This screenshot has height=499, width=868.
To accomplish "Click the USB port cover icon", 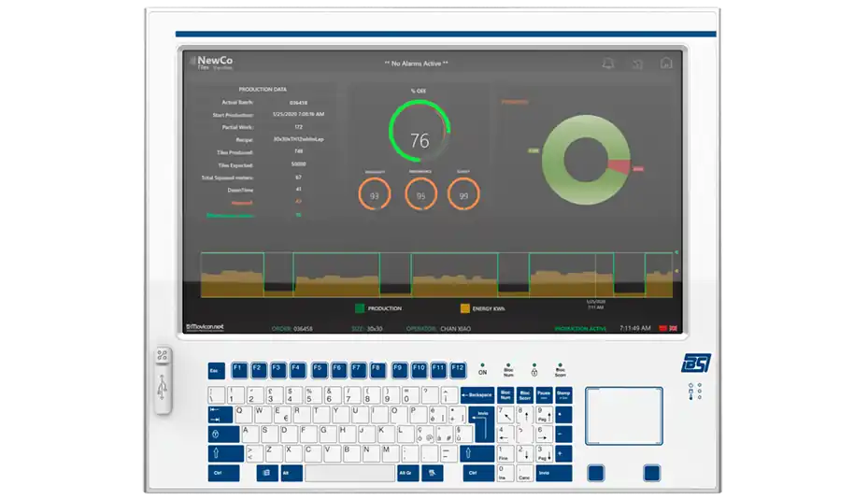I will pos(162,380).
